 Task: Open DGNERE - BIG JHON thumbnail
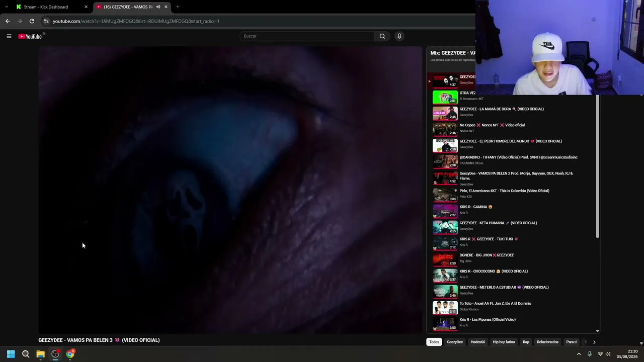click(x=445, y=259)
